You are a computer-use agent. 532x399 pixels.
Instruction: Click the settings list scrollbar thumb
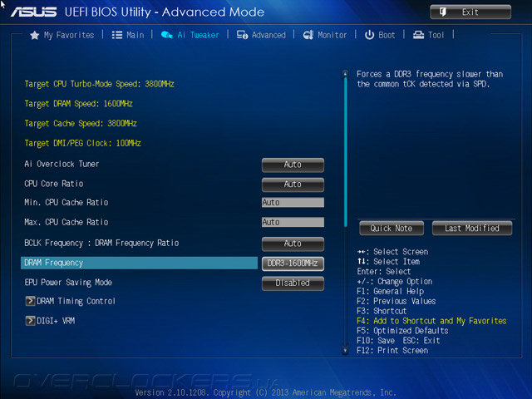coord(346,152)
